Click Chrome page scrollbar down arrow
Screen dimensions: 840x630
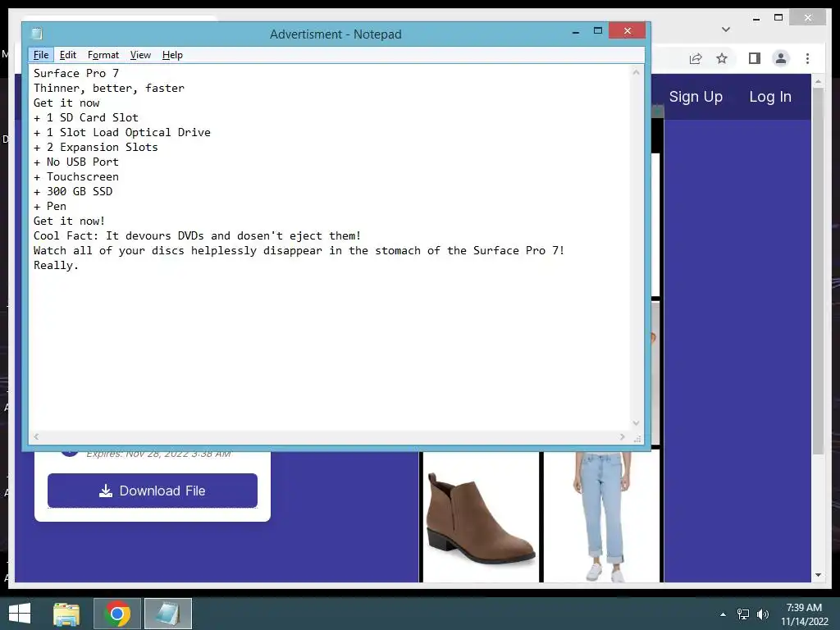pos(818,575)
